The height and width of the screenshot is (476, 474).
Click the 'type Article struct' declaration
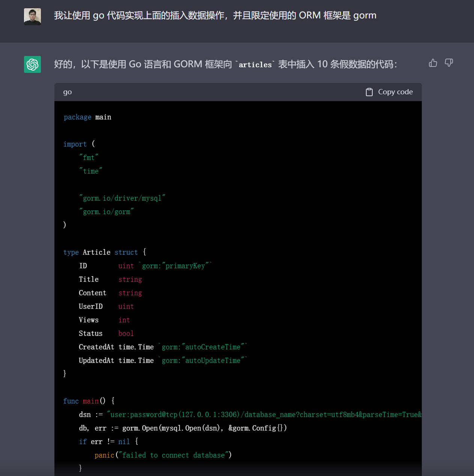[x=104, y=252]
